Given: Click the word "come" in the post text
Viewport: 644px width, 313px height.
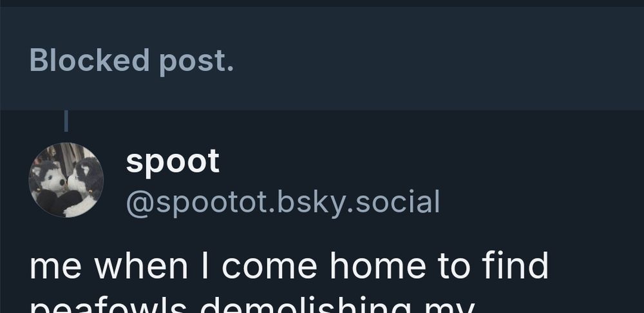Looking at the screenshot, I should click(x=269, y=268).
